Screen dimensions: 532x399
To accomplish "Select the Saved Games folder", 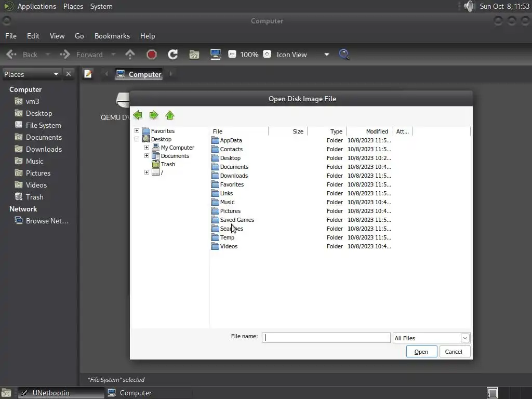I will coord(232,220).
